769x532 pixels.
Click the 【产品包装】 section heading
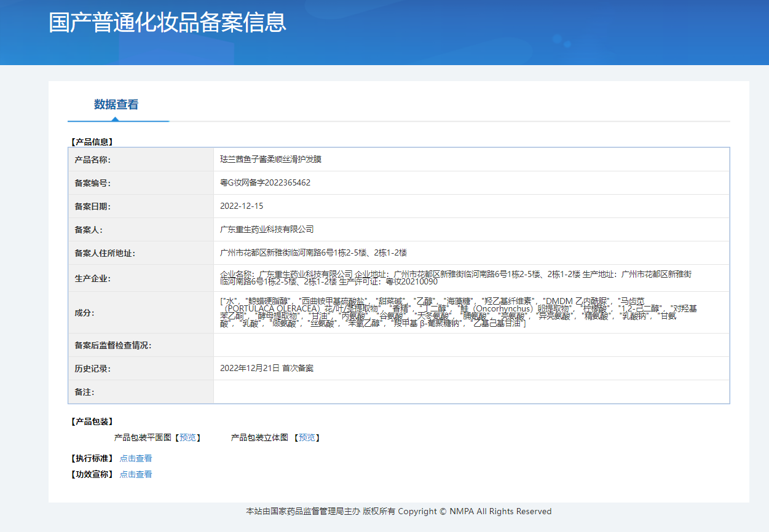coord(92,422)
